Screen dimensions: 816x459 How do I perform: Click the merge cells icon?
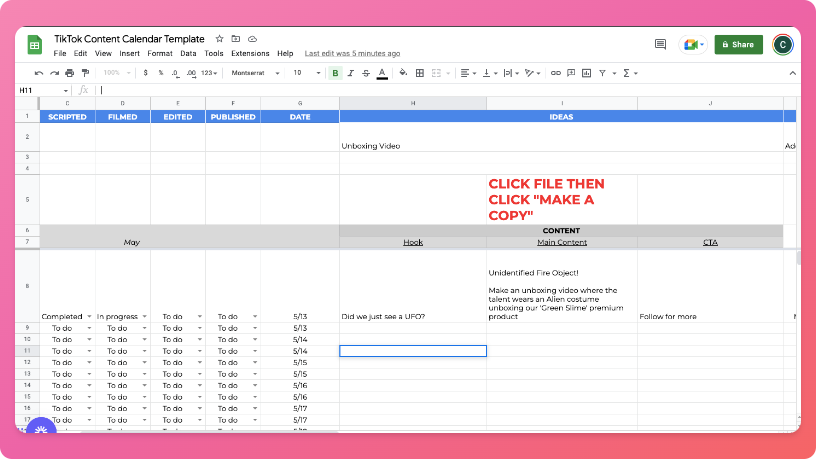click(x=436, y=73)
